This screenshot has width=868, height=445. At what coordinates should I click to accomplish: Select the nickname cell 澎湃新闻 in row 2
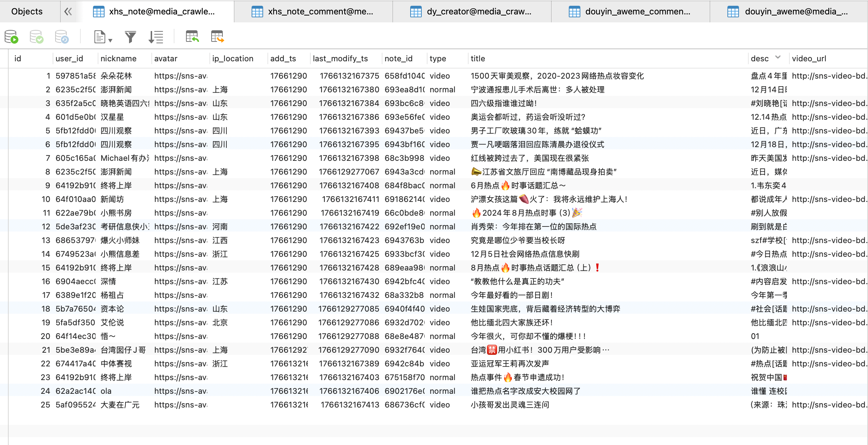click(x=116, y=89)
